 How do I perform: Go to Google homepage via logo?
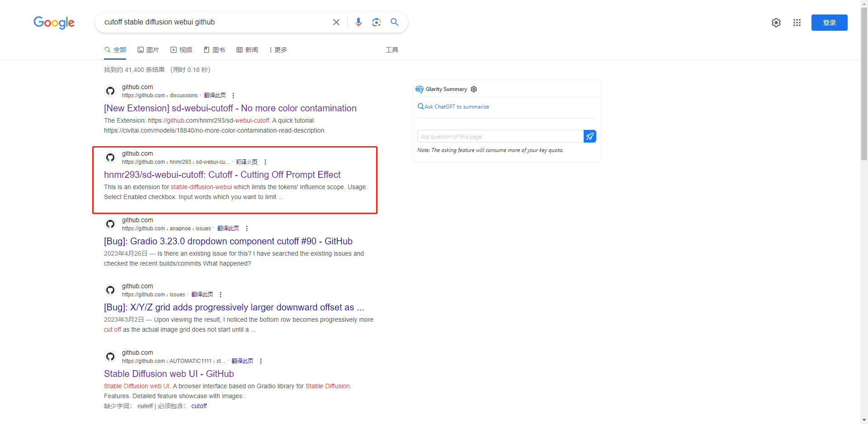(54, 23)
